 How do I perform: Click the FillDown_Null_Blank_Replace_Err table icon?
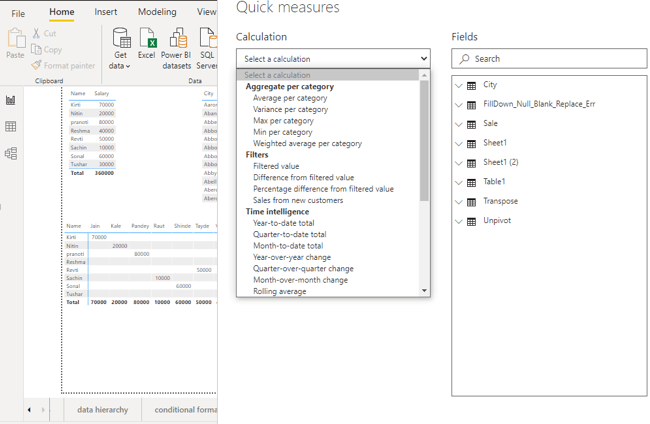[471, 105]
